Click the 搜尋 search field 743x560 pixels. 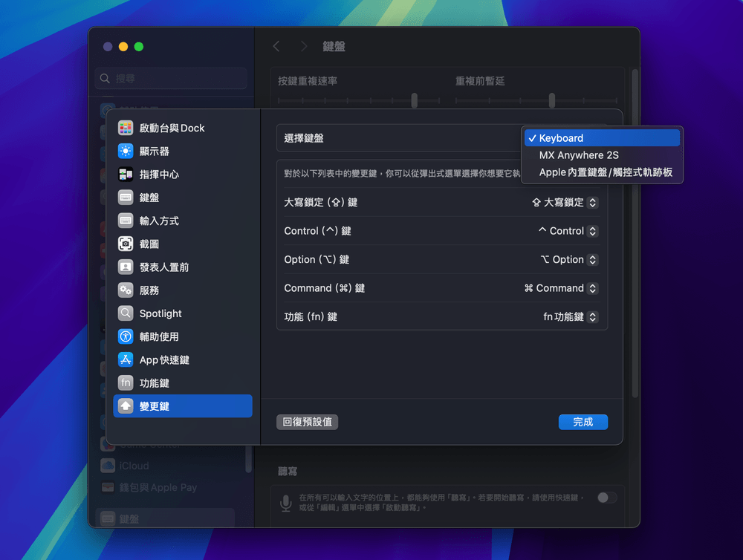point(171,78)
